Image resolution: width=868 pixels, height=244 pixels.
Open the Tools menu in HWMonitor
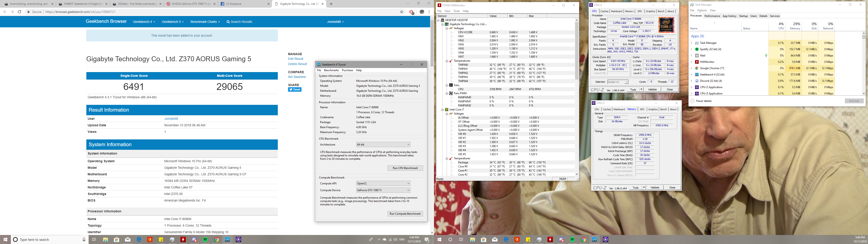[x=457, y=11]
